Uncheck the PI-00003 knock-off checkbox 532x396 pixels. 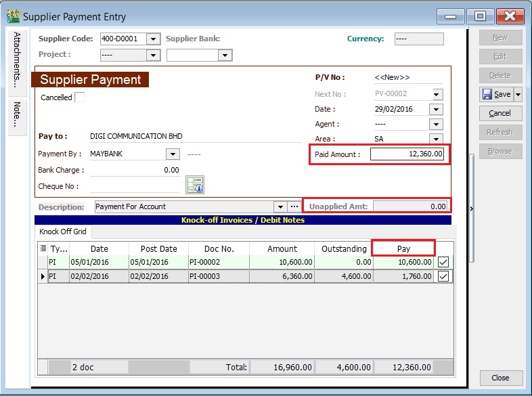tap(443, 276)
